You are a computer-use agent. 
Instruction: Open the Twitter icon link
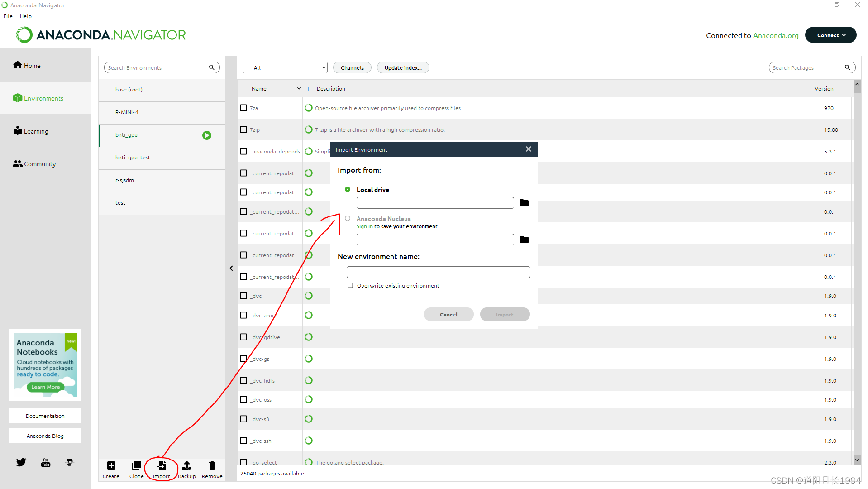click(21, 462)
